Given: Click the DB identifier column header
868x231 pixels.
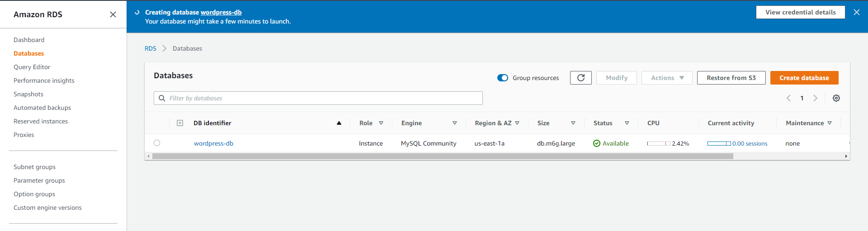Looking at the screenshot, I should pos(212,123).
